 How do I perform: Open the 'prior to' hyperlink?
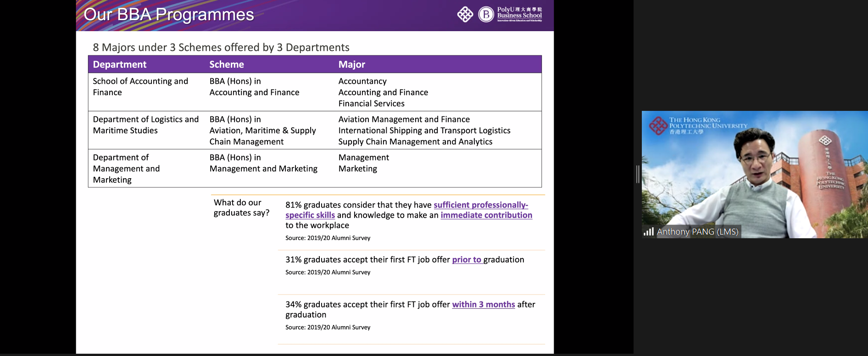tap(466, 259)
